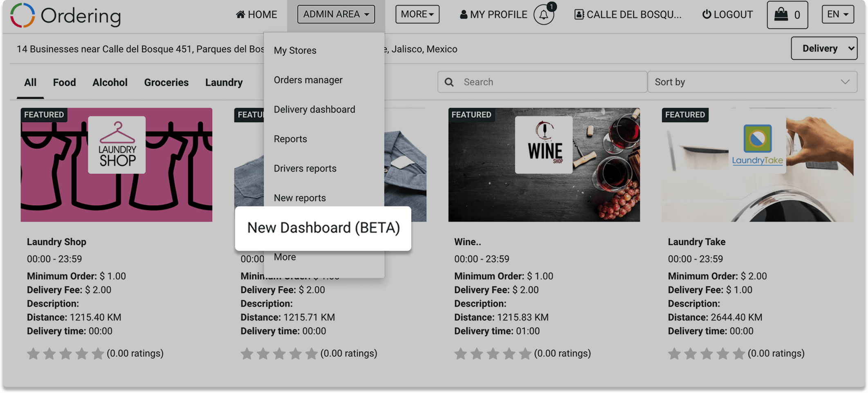Screen dimensions: 868x393
Task: Select the Laundry category tab
Action: 224,83
